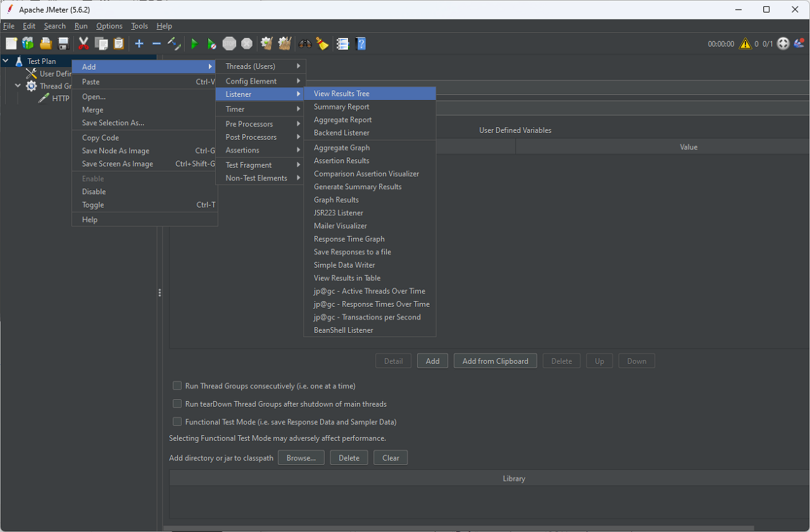Image resolution: width=810 pixels, height=532 pixels.
Task: Click the panel splitter handle dots
Action: pyautogui.click(x=159, y=293)
